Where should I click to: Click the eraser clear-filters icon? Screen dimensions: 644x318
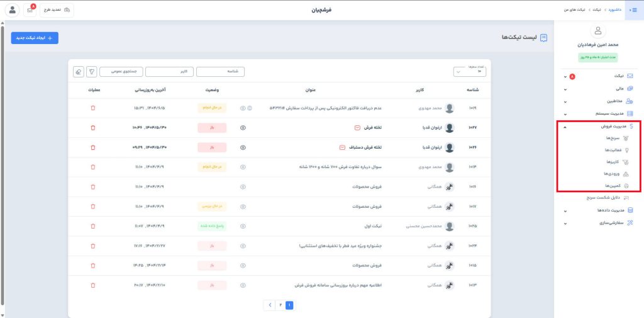78,72
